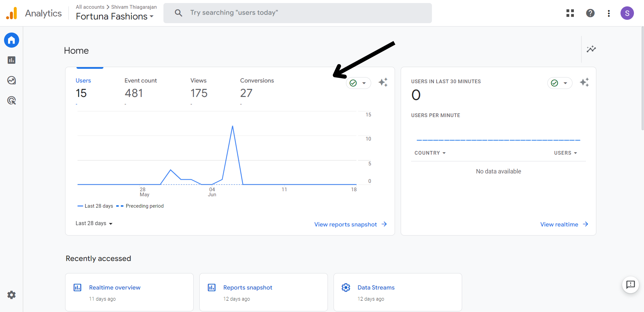Click the Preceding period legend item
This screenshot has height=312, width=644.
140,206
